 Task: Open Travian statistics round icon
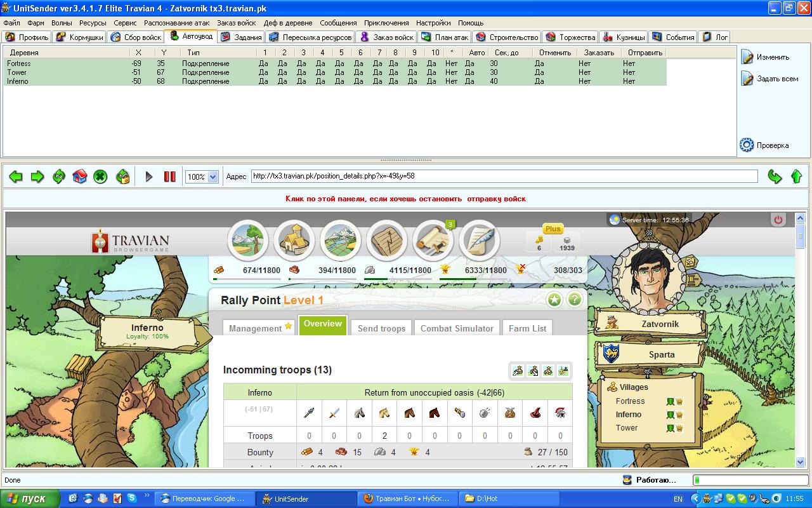(x=387, y=241)
